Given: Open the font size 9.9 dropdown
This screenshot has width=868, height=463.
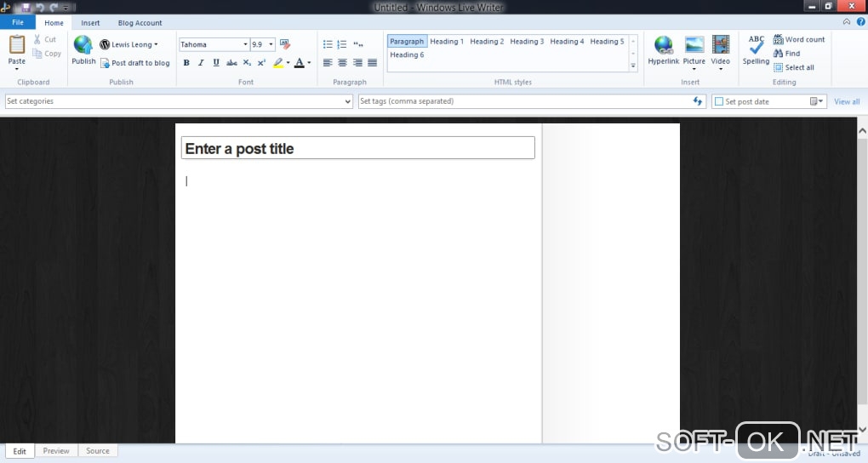Looking at the screenshot, I should pos(271,44).
